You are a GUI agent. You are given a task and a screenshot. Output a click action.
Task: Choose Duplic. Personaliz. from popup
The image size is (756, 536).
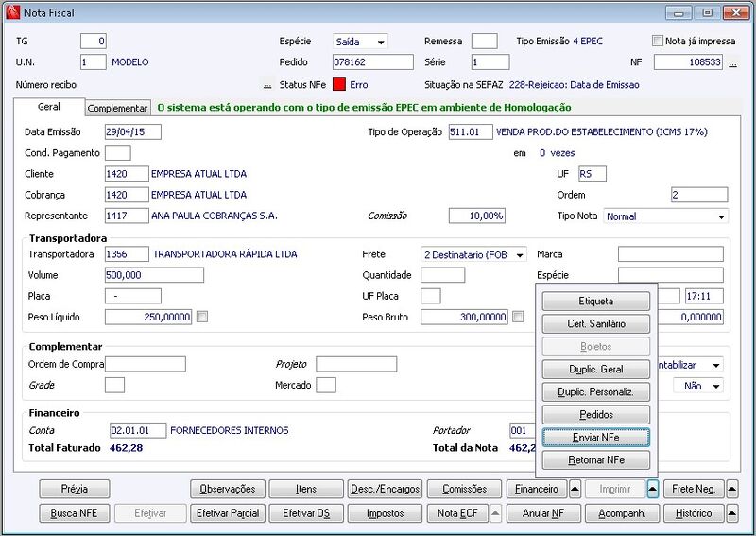click(x=596, y=391)
